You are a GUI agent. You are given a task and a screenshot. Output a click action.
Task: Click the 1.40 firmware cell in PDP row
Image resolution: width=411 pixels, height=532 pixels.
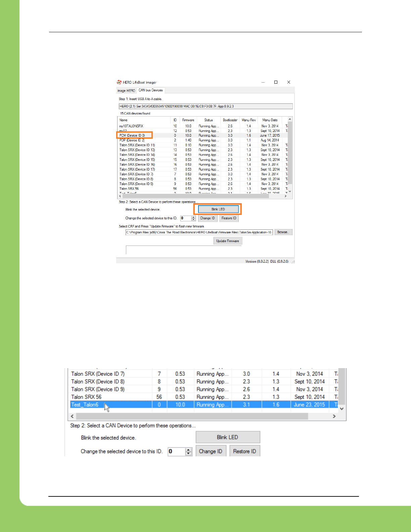click(188, 140)
